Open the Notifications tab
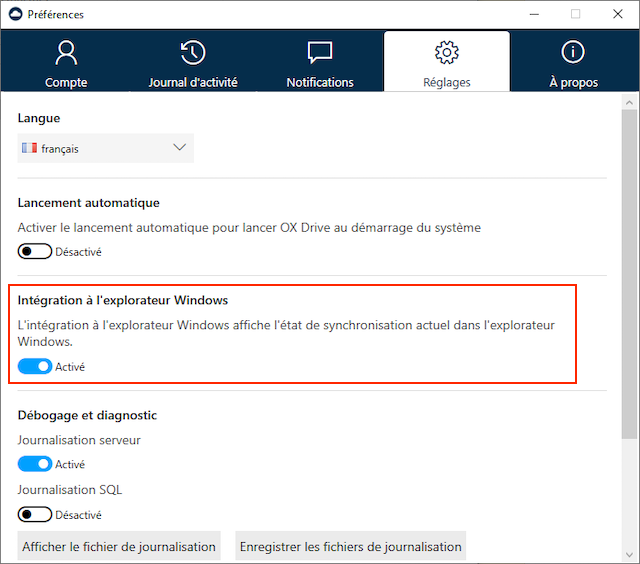This screenshot has height=564, width=640. [x=320, y=61]
